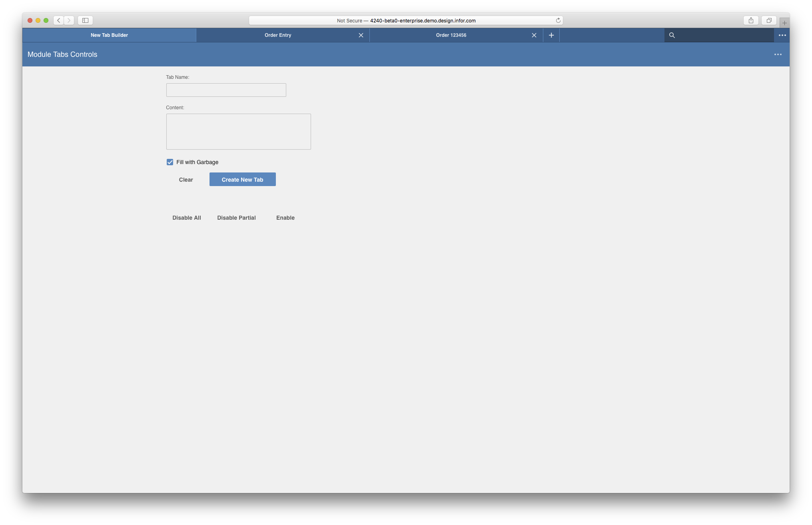Go back with Safari back arrow
Image resolution: width=812 pixels, height=525 pixels.
coord(59,20)
